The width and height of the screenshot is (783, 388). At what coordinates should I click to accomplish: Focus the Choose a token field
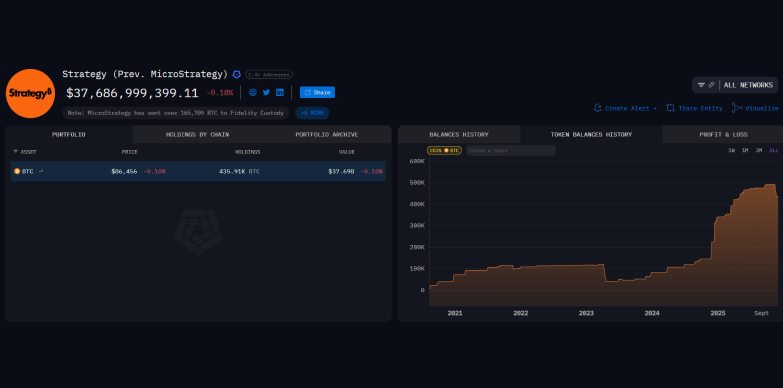point(511,150)
